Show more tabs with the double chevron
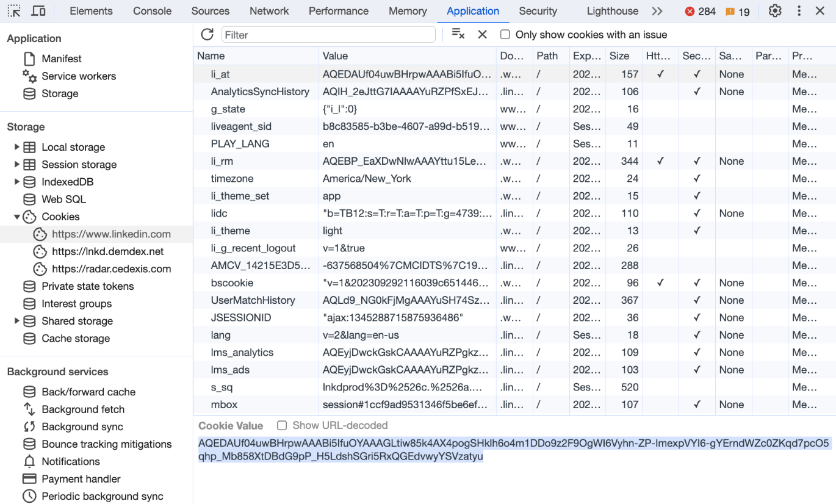Image resolution: width=836 pixels, height=504 pixels. point(657,11)
